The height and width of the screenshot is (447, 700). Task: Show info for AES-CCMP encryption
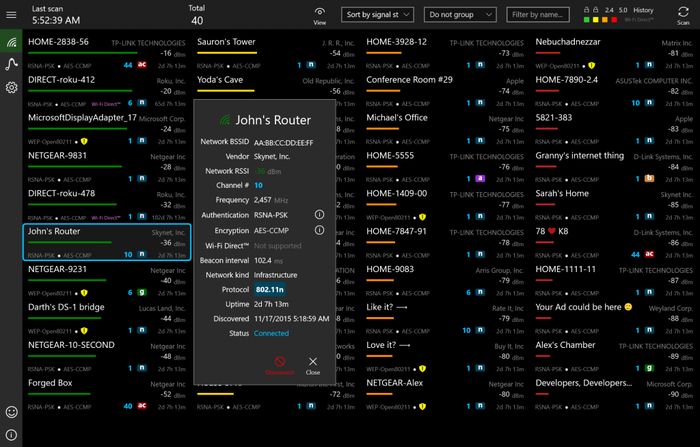click(x=319, y=230)
